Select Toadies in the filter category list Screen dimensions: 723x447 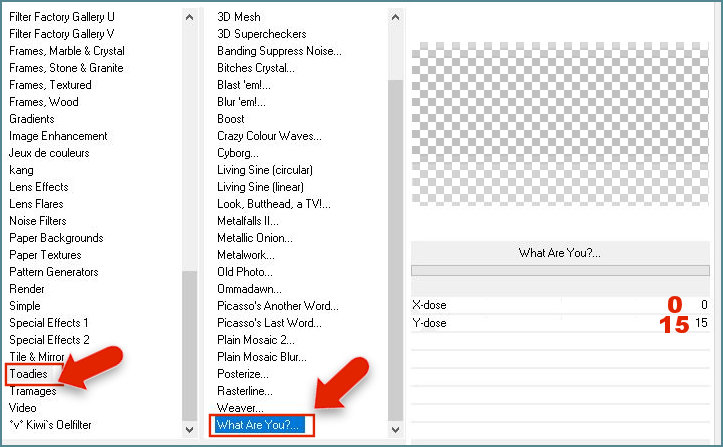coord(33,374)
